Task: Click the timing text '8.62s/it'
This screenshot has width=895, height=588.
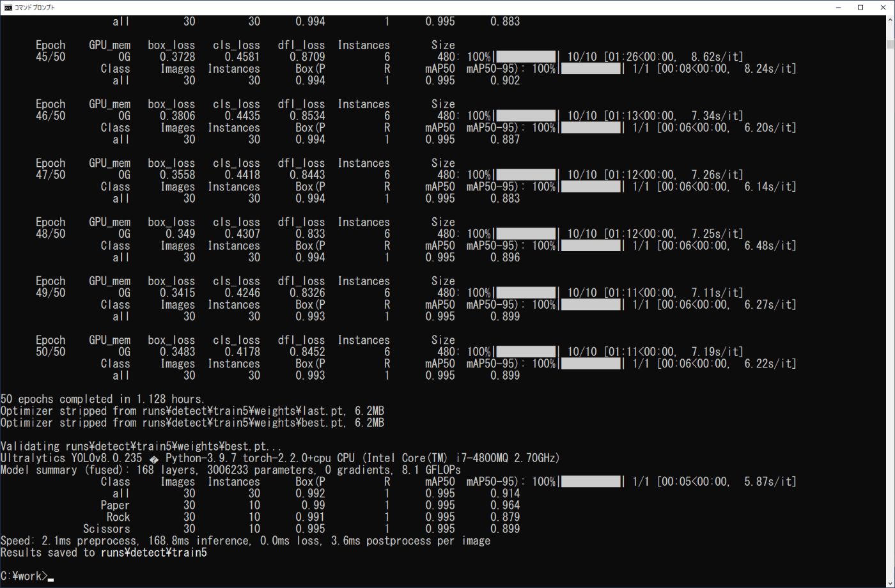Action: click(x=715, y=57)
